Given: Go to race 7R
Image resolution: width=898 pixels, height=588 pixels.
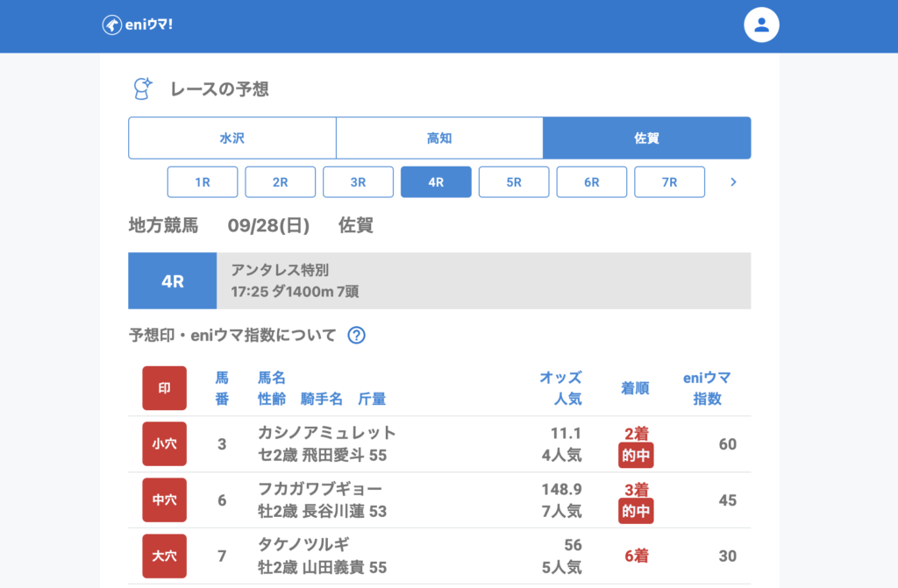Looking at the screenshot, I should [669, 182].
